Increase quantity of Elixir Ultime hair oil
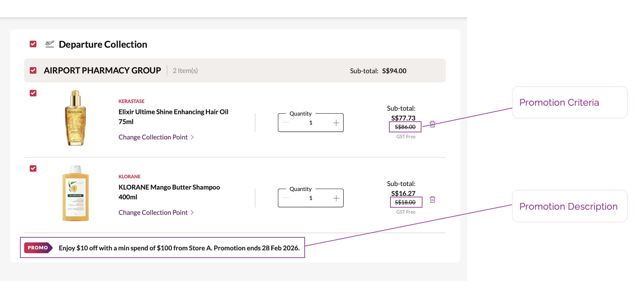Image resolution: width=644 pixels, height=300 pixels. (336, 123)
